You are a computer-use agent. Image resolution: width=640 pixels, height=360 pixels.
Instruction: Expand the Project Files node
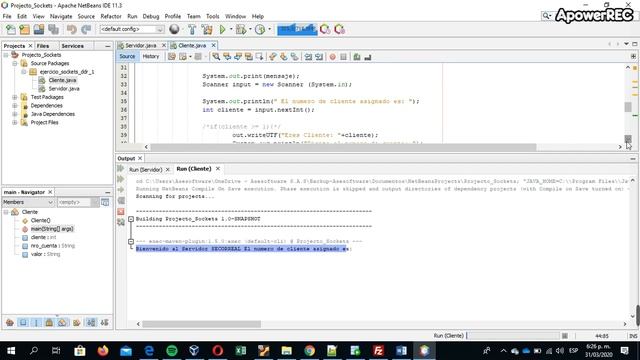tap(15, 122)
